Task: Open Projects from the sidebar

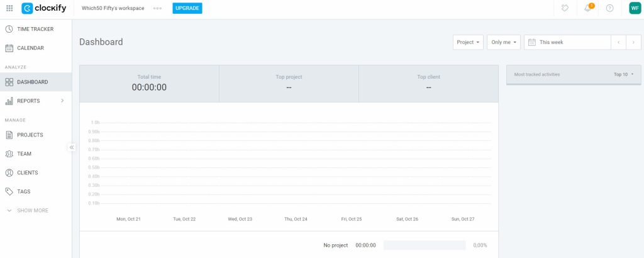Action: point(30,135)
